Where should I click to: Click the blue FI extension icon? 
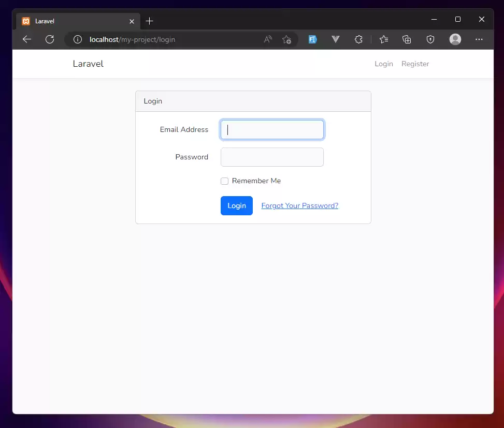(x=312, y=39)
